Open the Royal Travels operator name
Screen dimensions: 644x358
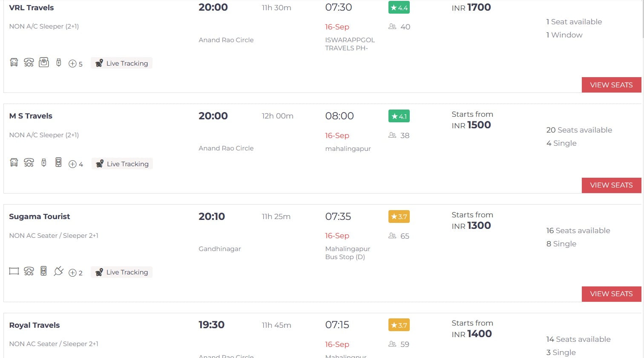tap(34, 325)
